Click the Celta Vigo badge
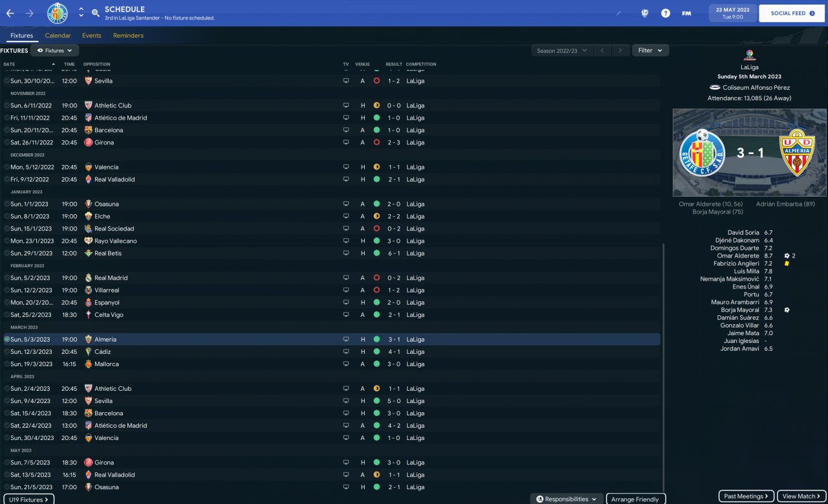 89,314
